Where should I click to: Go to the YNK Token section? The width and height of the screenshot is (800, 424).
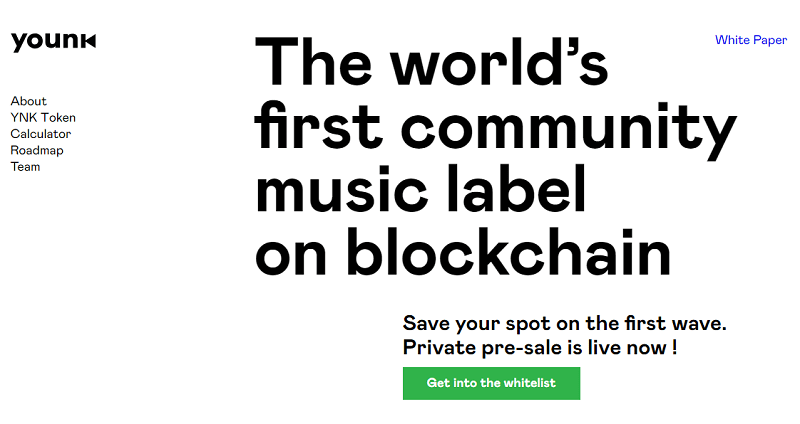coord(43,117)
